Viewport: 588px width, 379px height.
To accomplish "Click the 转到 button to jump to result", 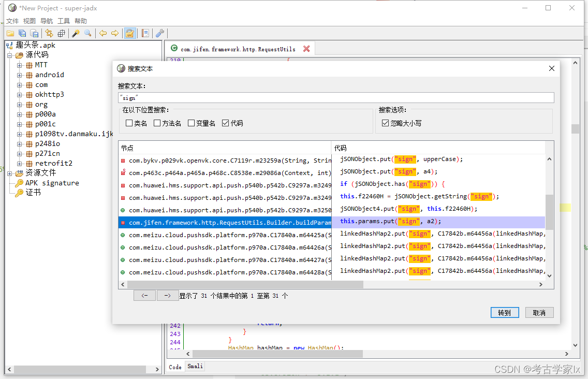I will click(x=504, y=312).
